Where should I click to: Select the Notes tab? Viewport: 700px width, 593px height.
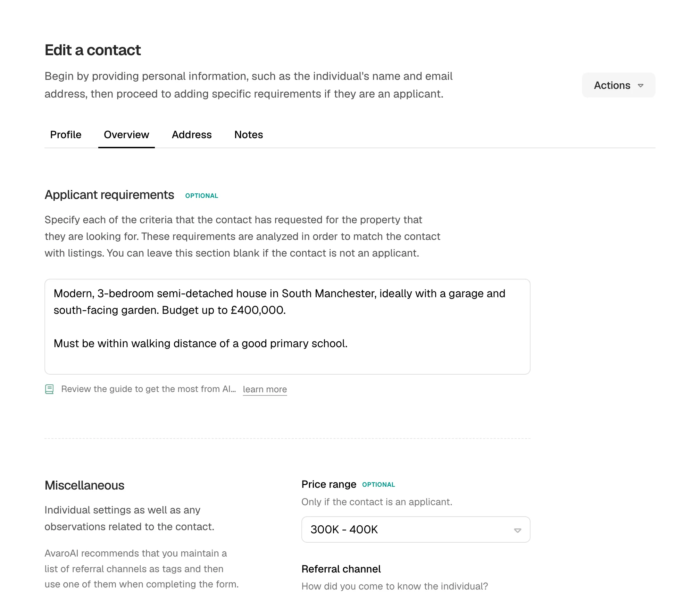[249, 135]
